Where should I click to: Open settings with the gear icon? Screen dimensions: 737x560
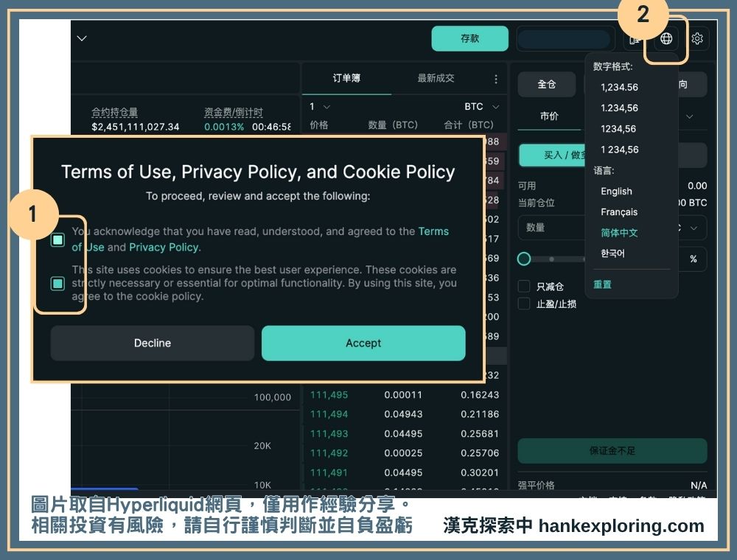pyautogui.click(x=697, y=38)
